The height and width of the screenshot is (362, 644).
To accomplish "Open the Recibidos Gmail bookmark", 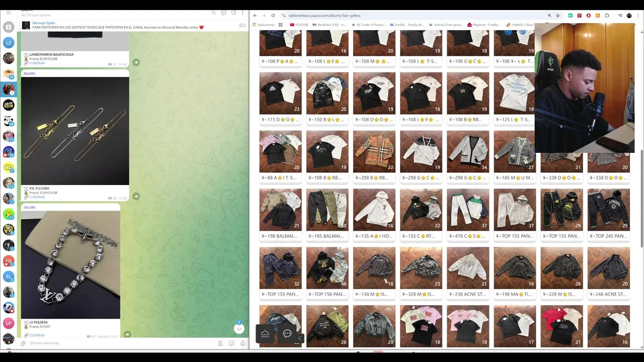I will pyautogui.click(x=330, y=25).
